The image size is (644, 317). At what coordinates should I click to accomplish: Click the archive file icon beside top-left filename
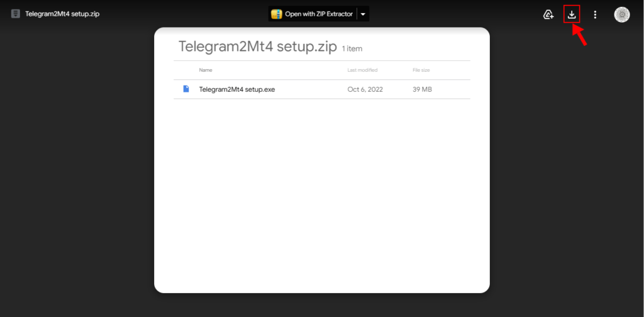point(16,14)
